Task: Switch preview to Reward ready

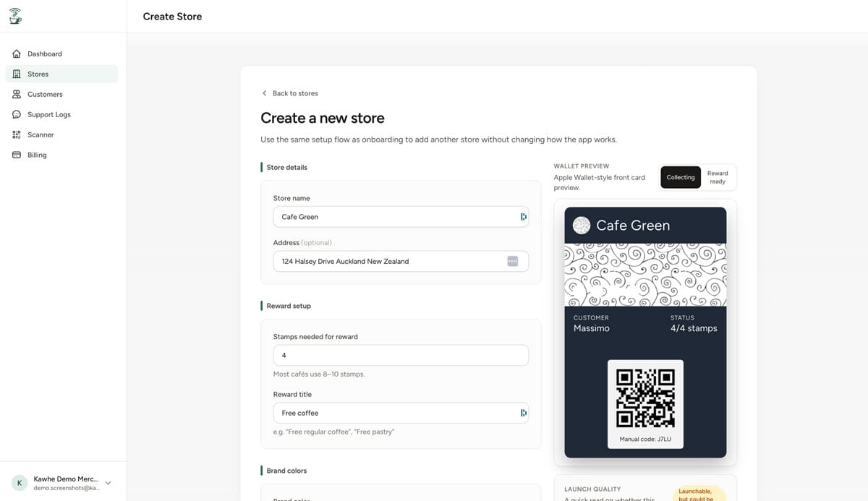Action: pyautogui.click(x=718, y=177)
